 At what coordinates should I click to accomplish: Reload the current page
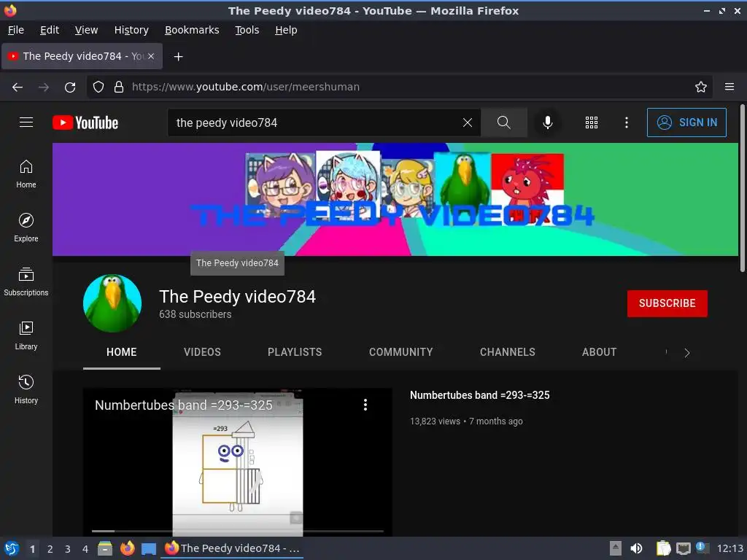(x=70, y=87)
